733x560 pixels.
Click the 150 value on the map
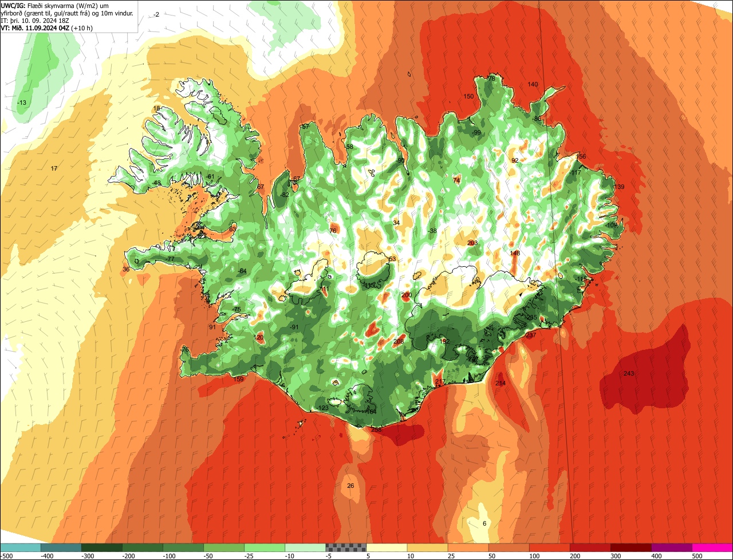coord(468,96)
